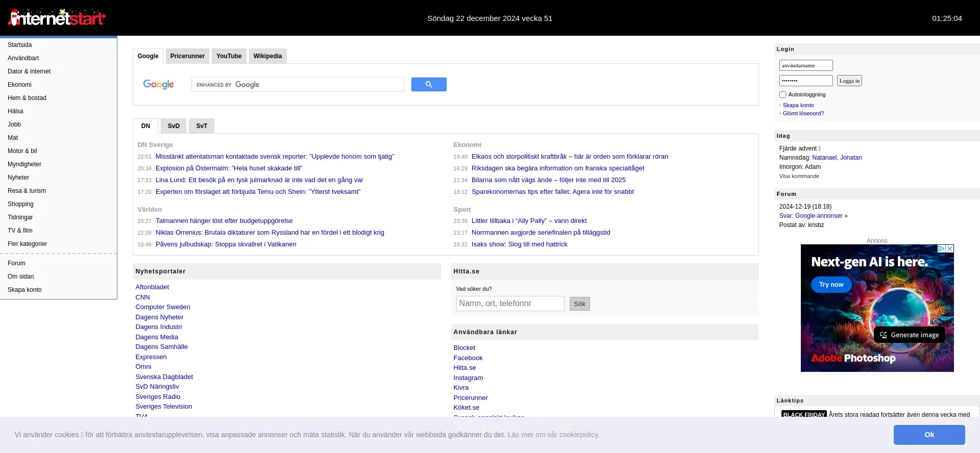The width and height of the screenshot is (980, 453).
Task: Open the Jonatan name day link
Action: [851, 158]
